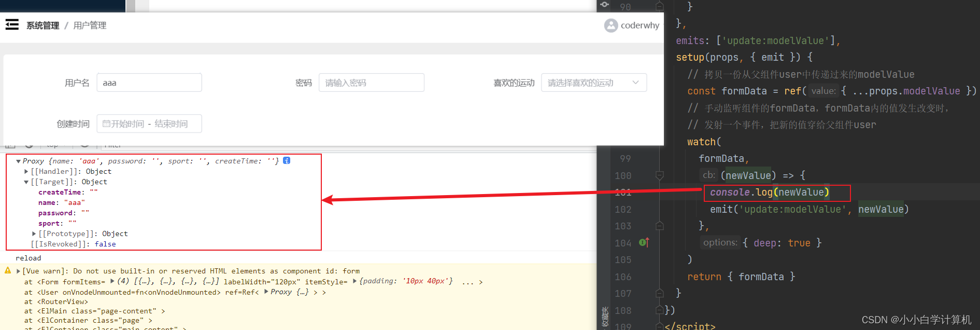Image resolution: width=980 pixels, height=330 pixels.
Task: Click the value: inlay hint in ref(
Action: click(x=823, y=91)
